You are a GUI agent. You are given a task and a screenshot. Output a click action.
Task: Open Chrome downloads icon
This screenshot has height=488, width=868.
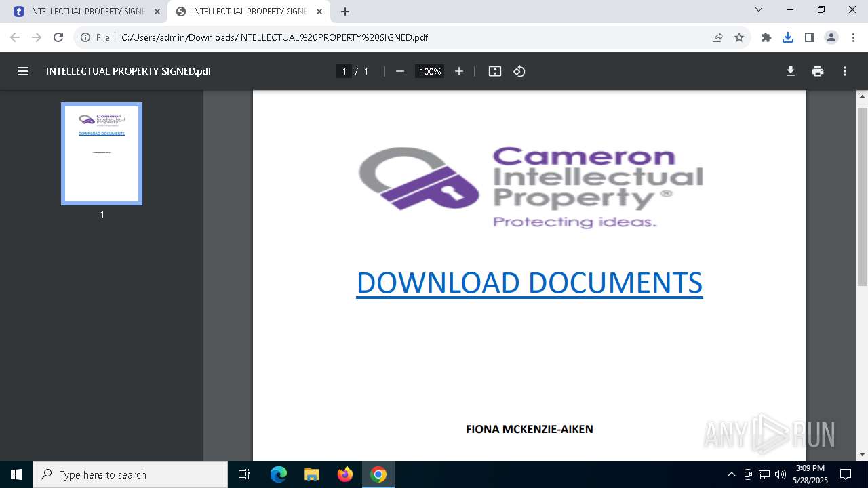coord(788,37)
